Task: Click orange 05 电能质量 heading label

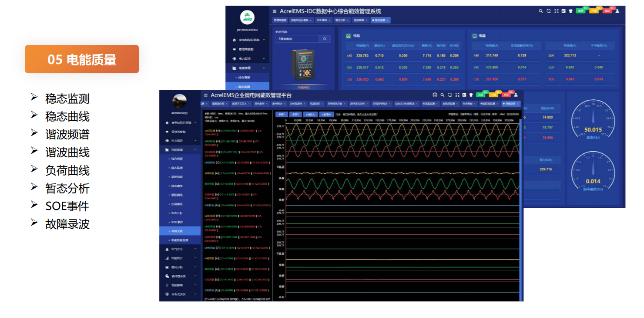Action: [82, 59]
